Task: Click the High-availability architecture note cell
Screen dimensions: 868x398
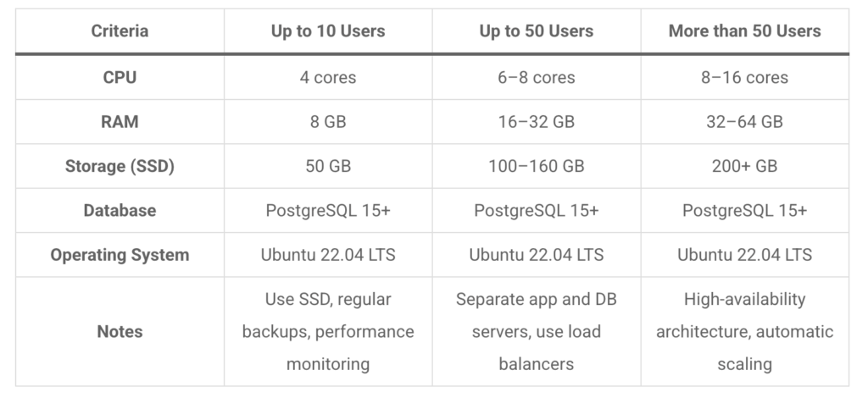Action: 744,331
